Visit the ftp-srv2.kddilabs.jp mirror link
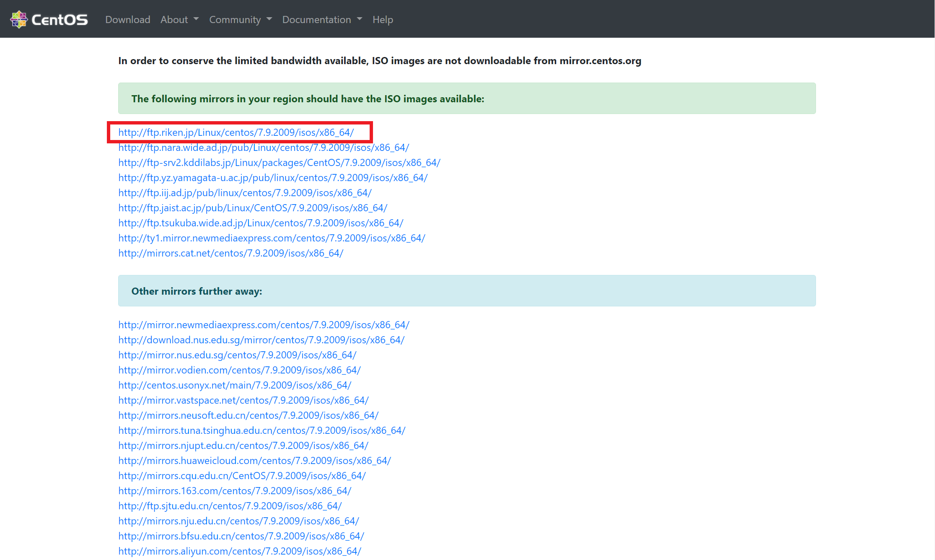The image size is (935, 560). coord(279,163)
